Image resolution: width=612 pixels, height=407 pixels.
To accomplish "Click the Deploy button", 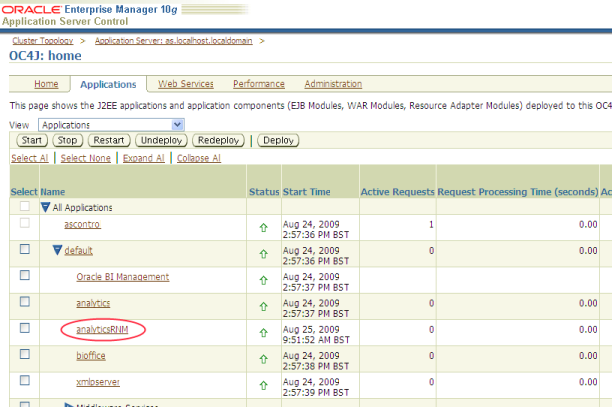I will [278, 140].
